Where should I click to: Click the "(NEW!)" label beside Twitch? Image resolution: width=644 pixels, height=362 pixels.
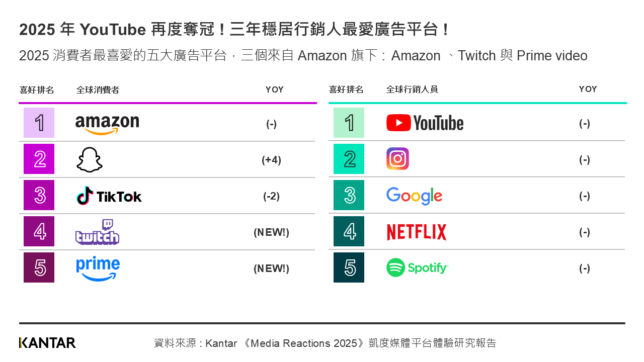[x=271, y=232]
